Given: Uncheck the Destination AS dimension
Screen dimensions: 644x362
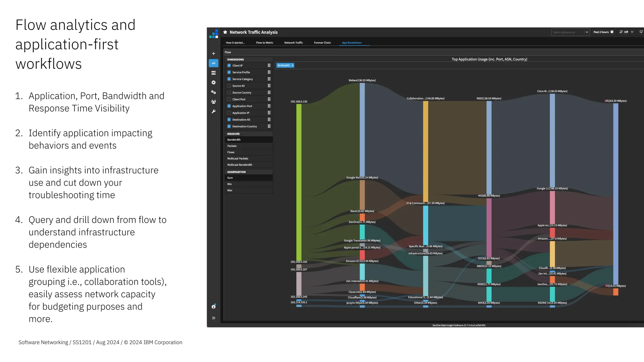Looking at the screenshot, I should click(x=229, y=119).
